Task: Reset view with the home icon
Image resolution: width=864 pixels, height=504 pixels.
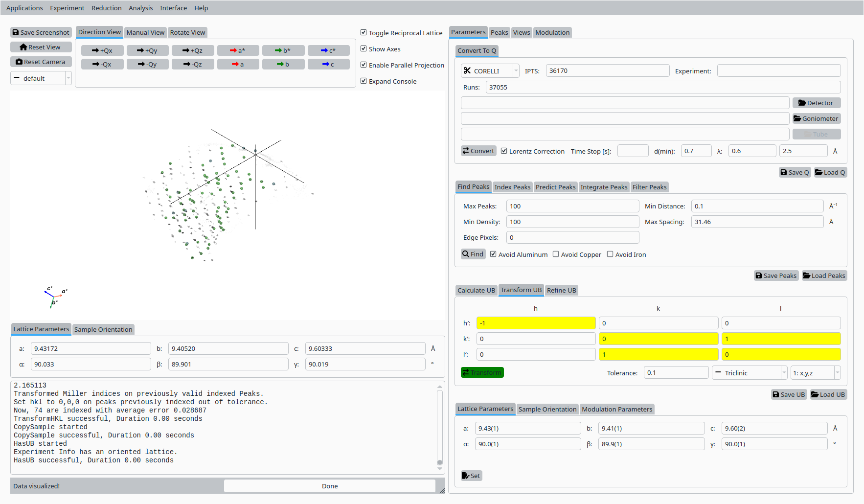Action: tap(41, 47)
